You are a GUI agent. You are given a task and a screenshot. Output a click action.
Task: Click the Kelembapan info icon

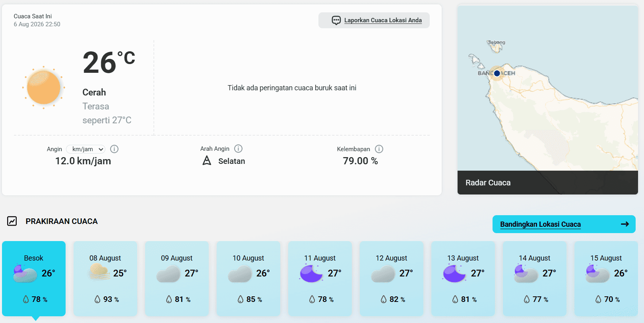(379, 149)
